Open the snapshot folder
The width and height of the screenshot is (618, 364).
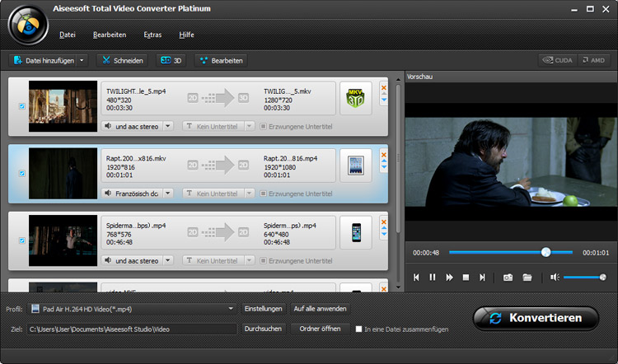(527, 278)
